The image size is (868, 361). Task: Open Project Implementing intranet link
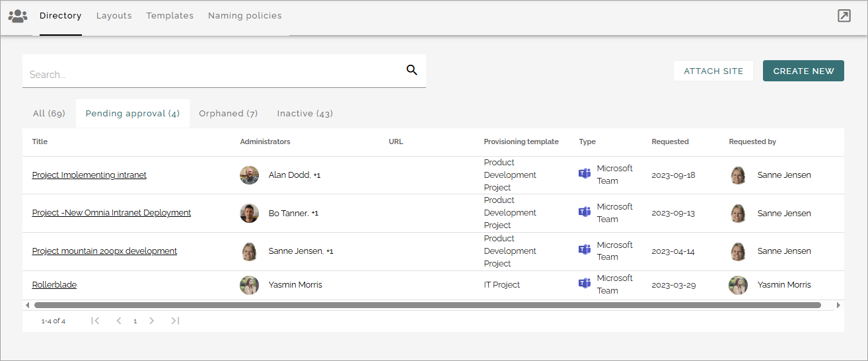pyautogui.click(x=89, y=175)
